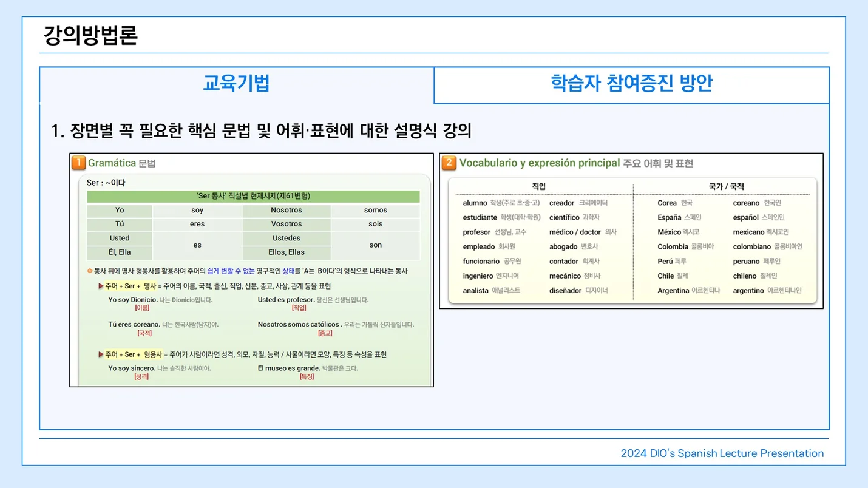The width and height of the screenshot is (868, 488).
Task: Select the sentence 'Tú eres coreano.'
Action: pos(134,325)
